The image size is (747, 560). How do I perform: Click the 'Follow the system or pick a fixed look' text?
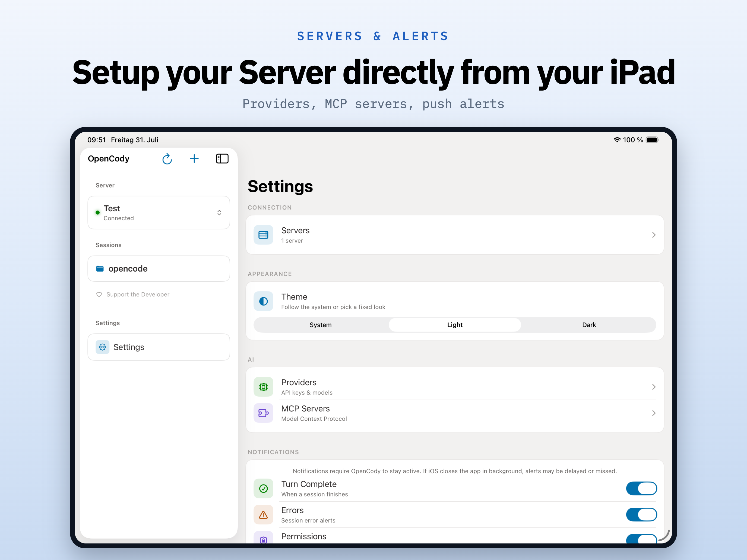pyautogui.click(x=333, y=307)
